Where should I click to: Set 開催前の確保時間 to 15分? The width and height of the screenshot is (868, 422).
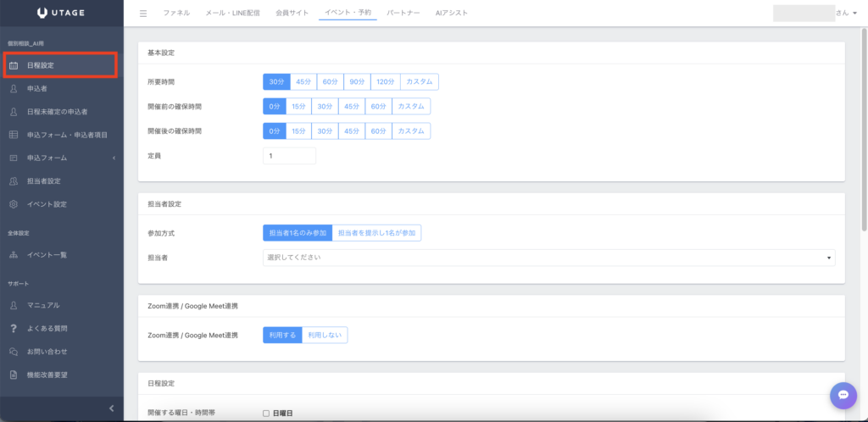tap(298, 106)
